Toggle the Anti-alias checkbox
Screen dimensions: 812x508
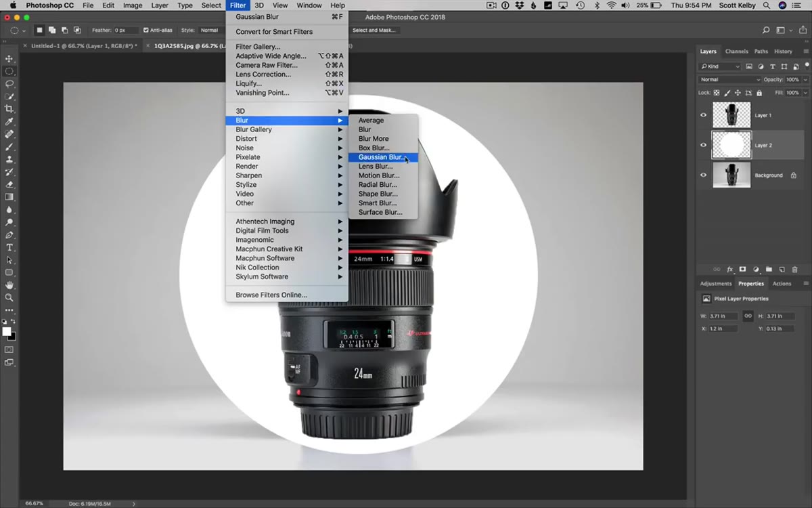[146, 30]
